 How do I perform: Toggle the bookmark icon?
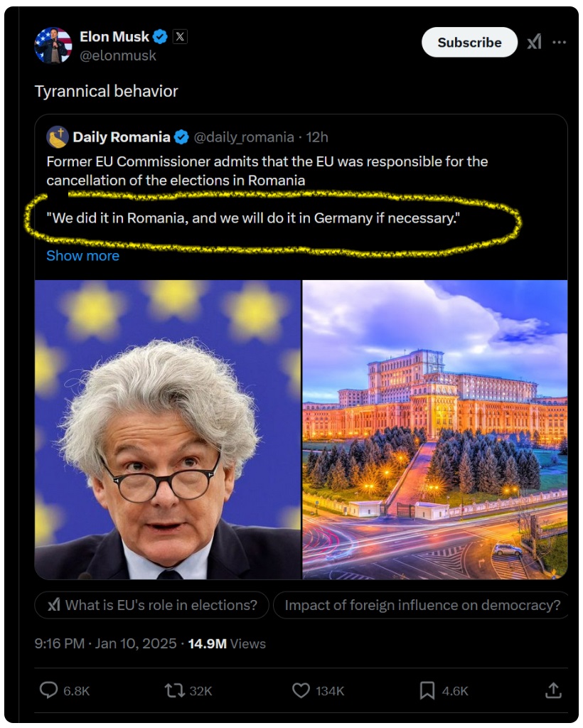[427, 690]
